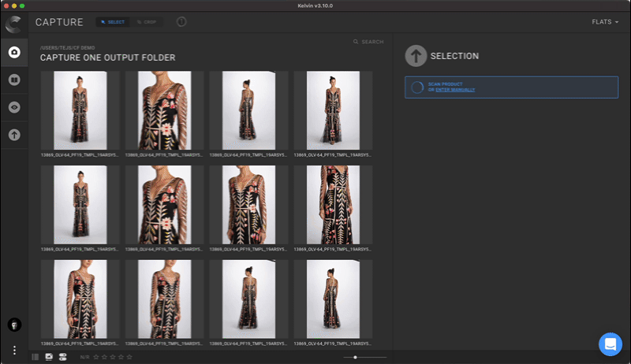This screenshot has width=631, height=364.
Task: Activate the Select mode tool
Action: click(113, 22)
